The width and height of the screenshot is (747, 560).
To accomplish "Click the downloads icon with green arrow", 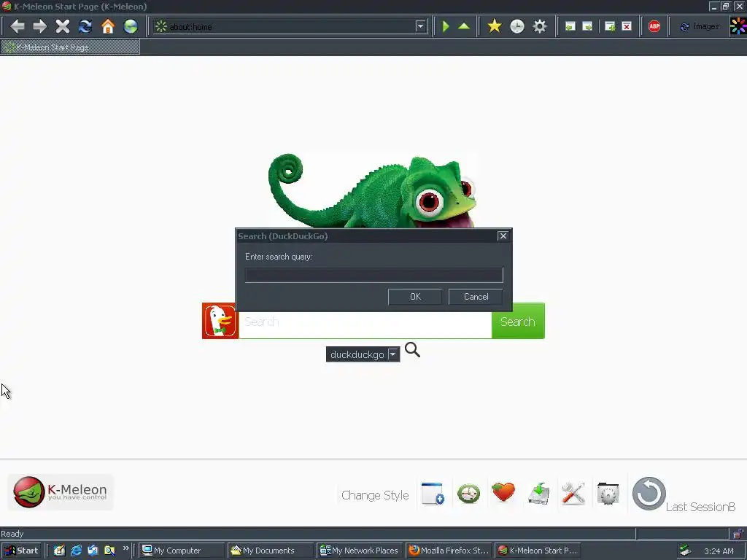I will coord(539,494).
